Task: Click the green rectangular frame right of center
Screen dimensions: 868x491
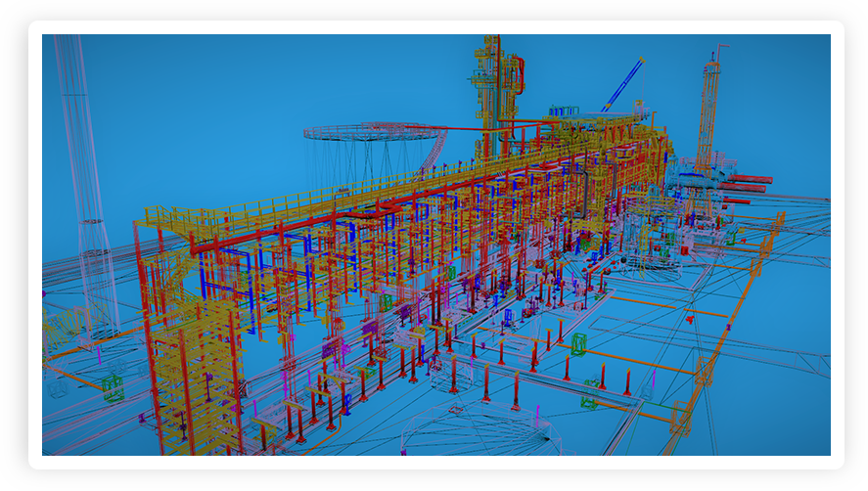Action: click(x=578, y=343)
